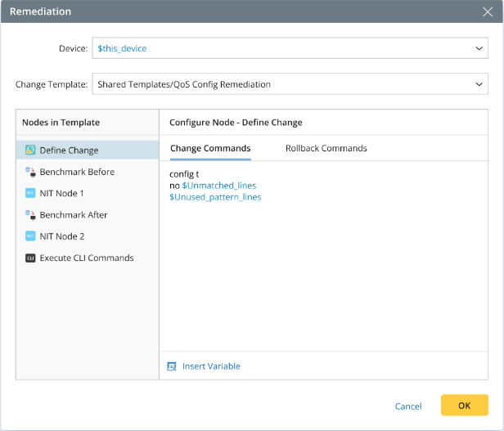Click the Benchmark After node icon
Viewport: 504px width, 431px height.
(30, 215)
